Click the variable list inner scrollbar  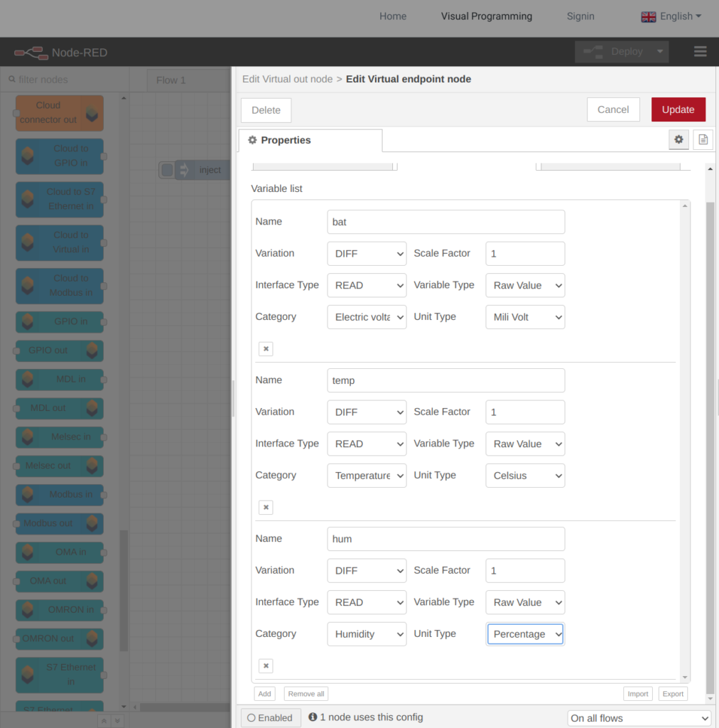tap(685, 441)
